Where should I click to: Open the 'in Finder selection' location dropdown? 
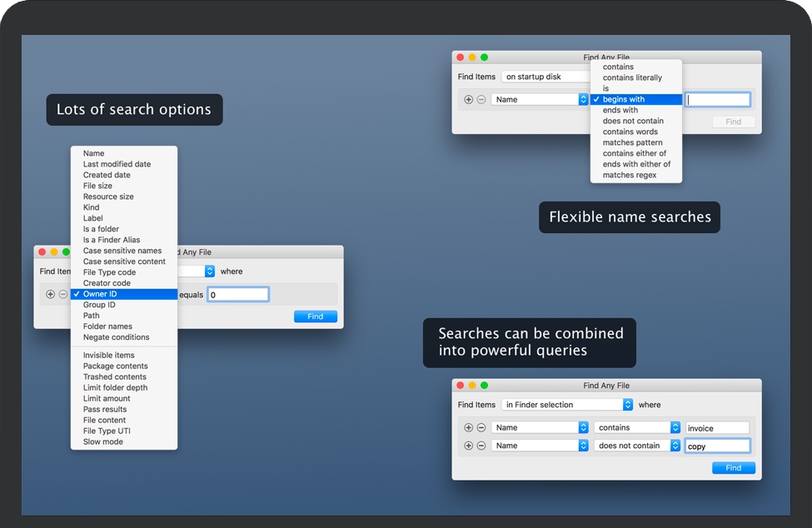click(x=566, y=405)
